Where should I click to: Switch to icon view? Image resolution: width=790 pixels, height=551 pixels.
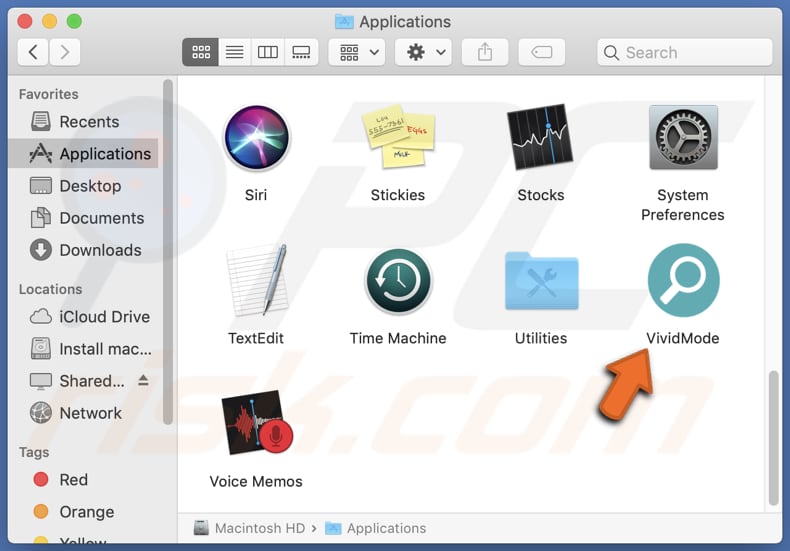point(201,52)
